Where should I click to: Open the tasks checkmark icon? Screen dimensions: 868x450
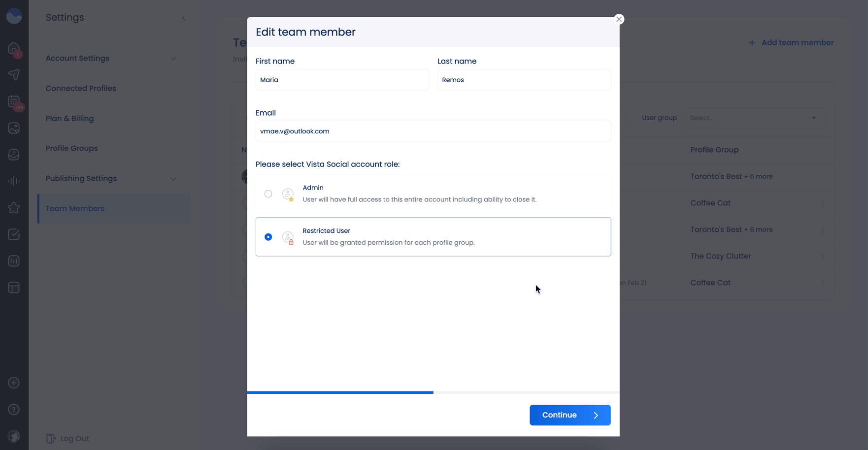(14, 234)
